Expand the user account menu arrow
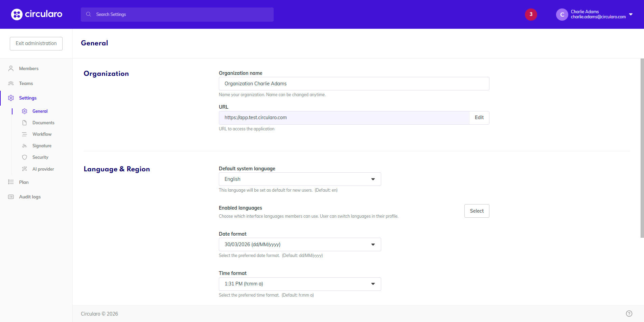The width and height of the screenshot is (644, 322). (631, 14)
